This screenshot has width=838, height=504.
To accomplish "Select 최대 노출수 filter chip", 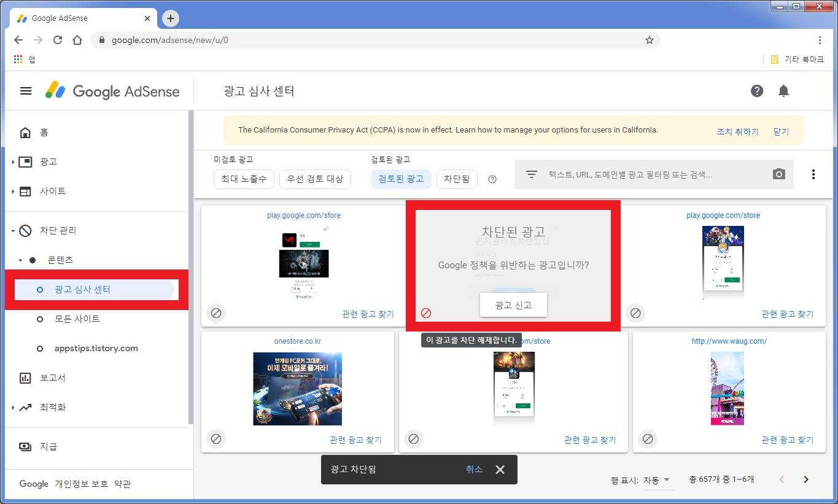I will point(244,179).
